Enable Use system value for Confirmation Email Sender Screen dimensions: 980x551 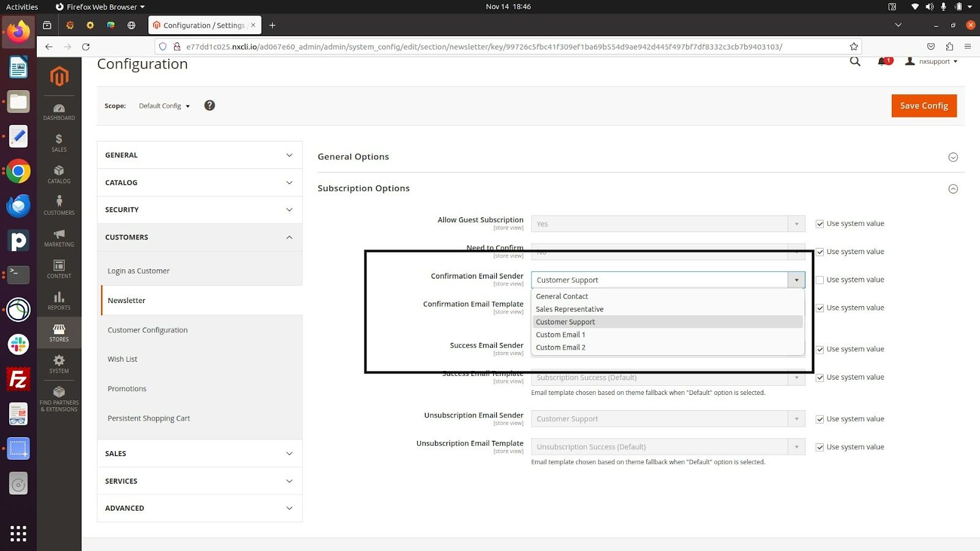click(820, 280)
